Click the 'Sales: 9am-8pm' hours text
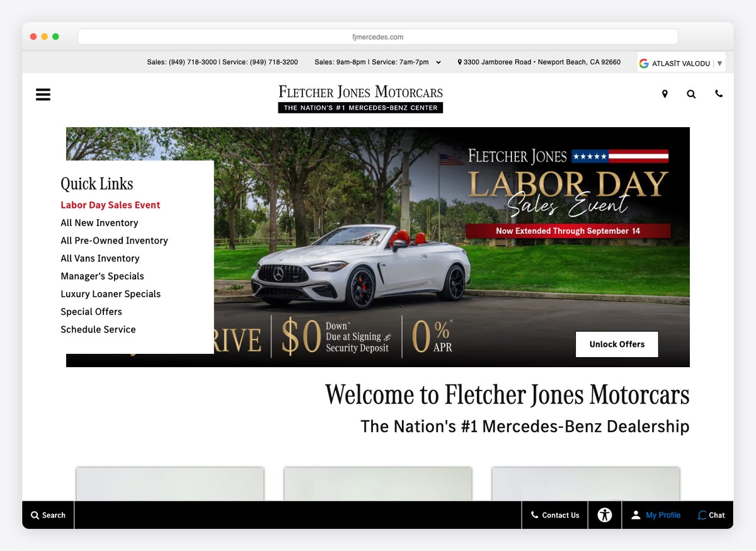The image size is (756, 551). tap(340, 62)
